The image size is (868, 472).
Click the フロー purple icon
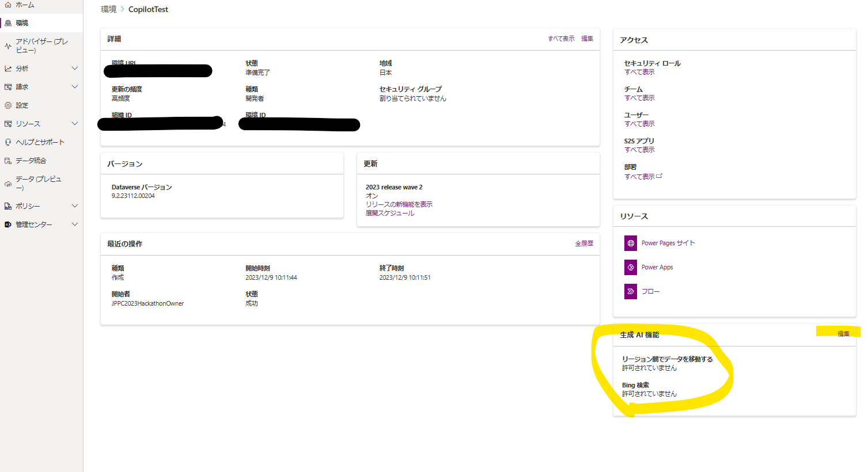(x=631, y=291)
